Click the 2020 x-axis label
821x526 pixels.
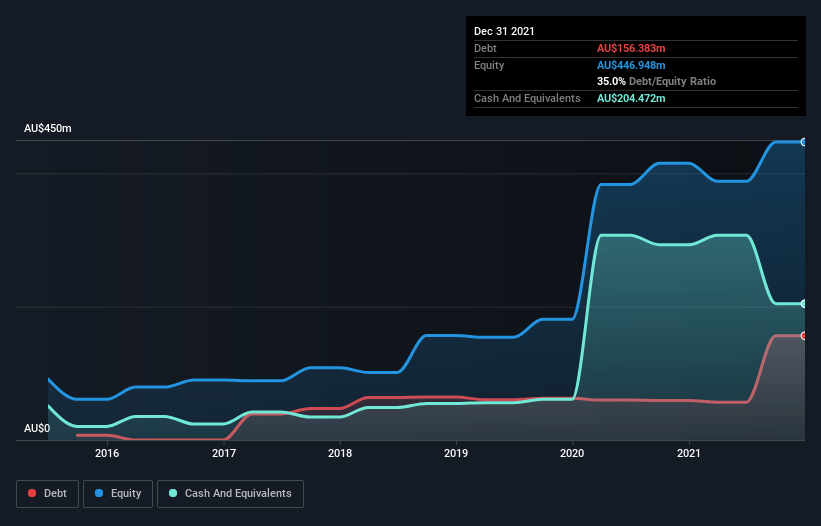click(572, 453)
